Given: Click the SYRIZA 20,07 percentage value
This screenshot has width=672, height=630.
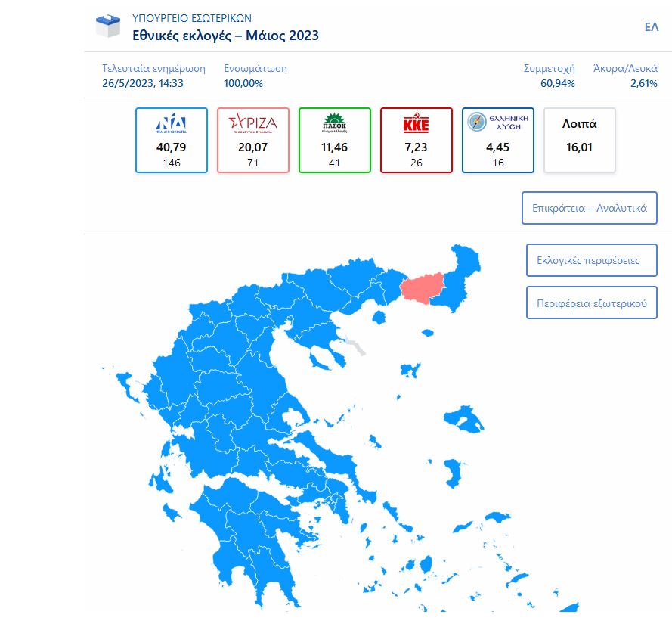Looking at the screenshot, I should (252, 147).
